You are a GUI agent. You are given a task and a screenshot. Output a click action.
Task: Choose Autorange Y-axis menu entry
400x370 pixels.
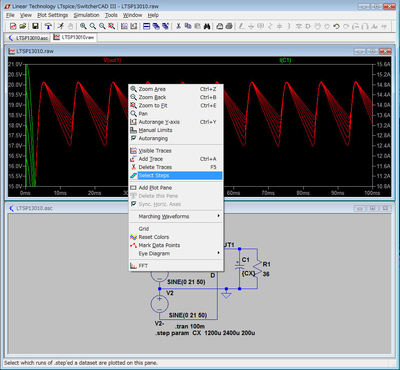coord(176,122)
